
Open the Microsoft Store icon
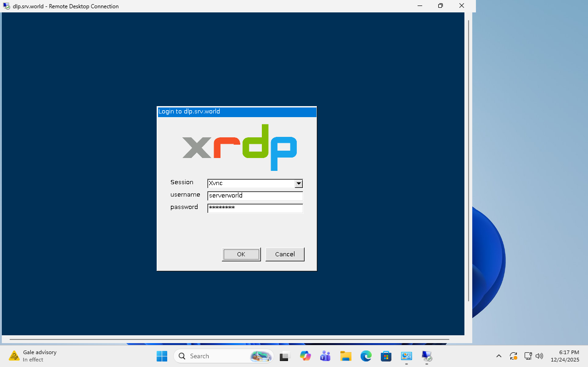click(386, 356)
